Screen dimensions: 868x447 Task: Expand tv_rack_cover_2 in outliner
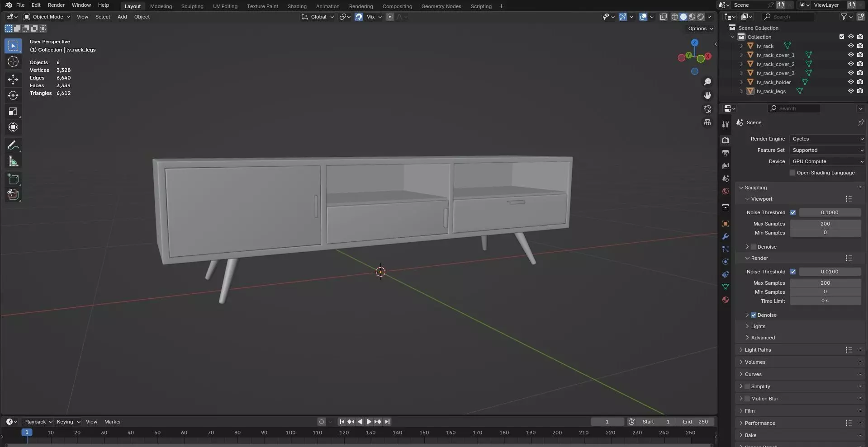click(x=741, y=64)
